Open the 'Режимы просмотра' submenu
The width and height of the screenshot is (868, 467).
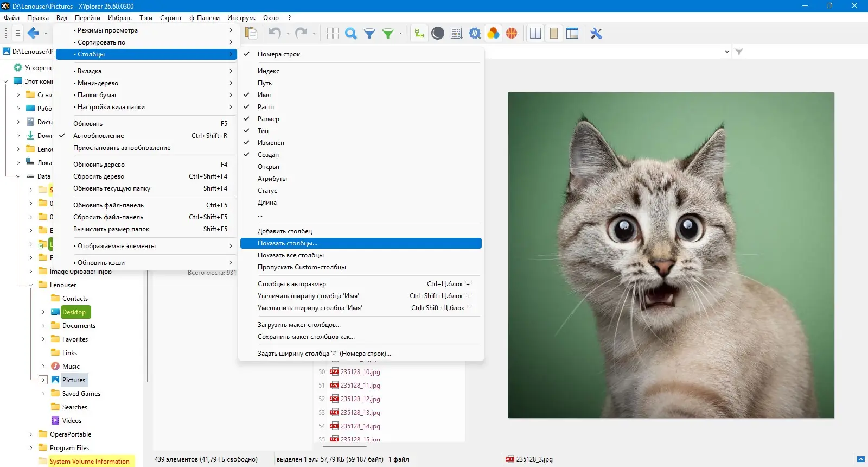(146, 30)
